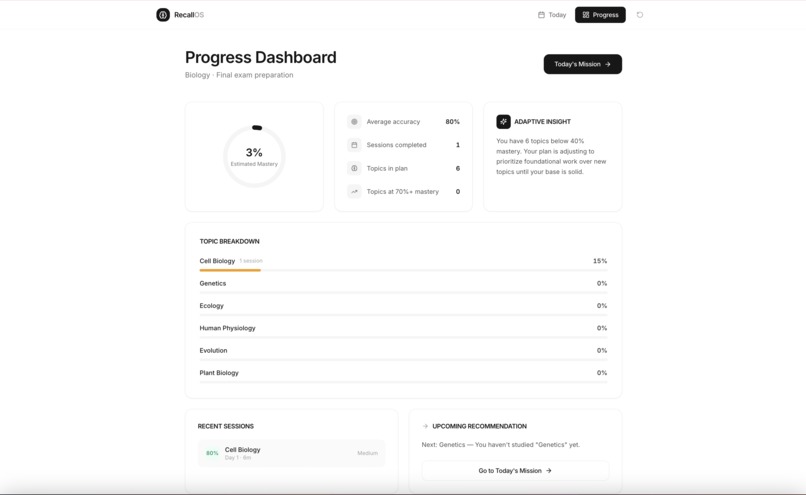Screen dimensions: 806x495
Task: Click the Recent Sessions heading
Action: click(226, 427)
